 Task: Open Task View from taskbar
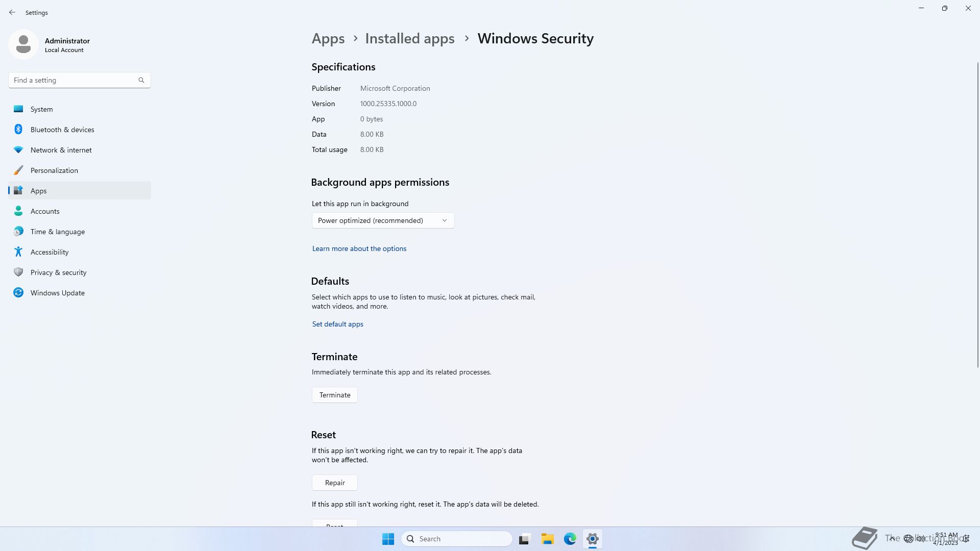point(525,539)
